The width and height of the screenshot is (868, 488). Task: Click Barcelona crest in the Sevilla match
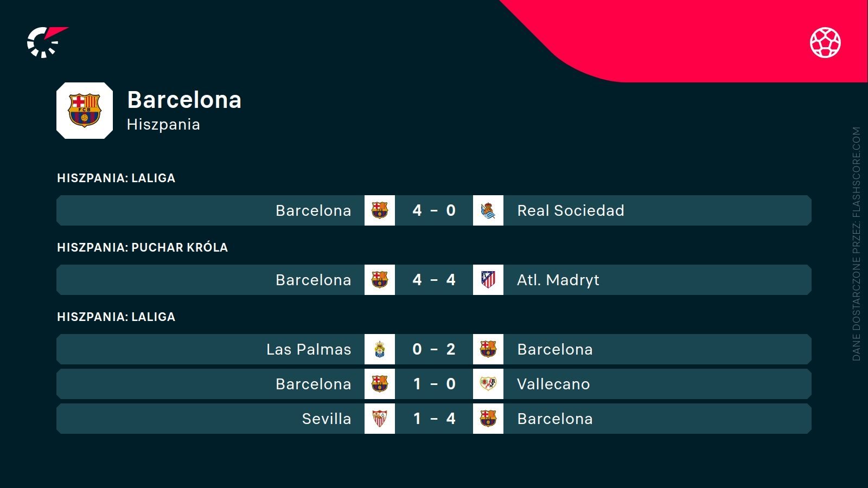click(x=488, y=419)
